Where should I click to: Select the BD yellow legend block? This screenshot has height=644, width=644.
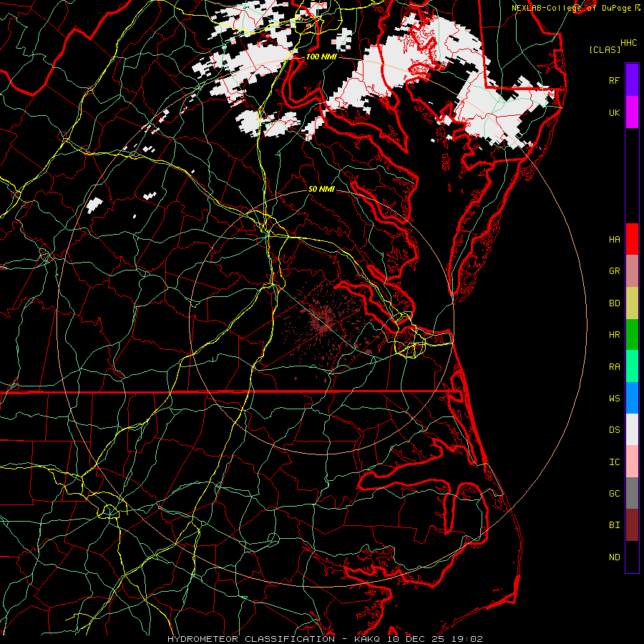coord(632,303)
